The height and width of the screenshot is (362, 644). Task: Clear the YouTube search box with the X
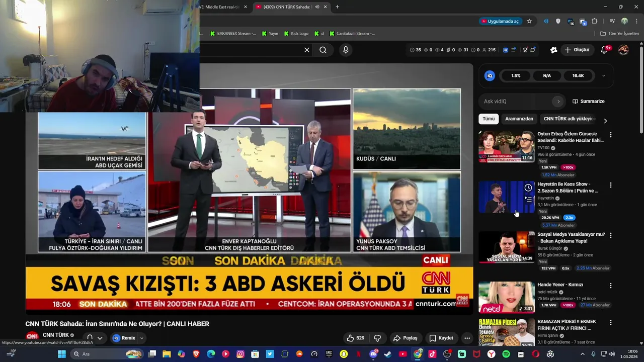point(307,50)
